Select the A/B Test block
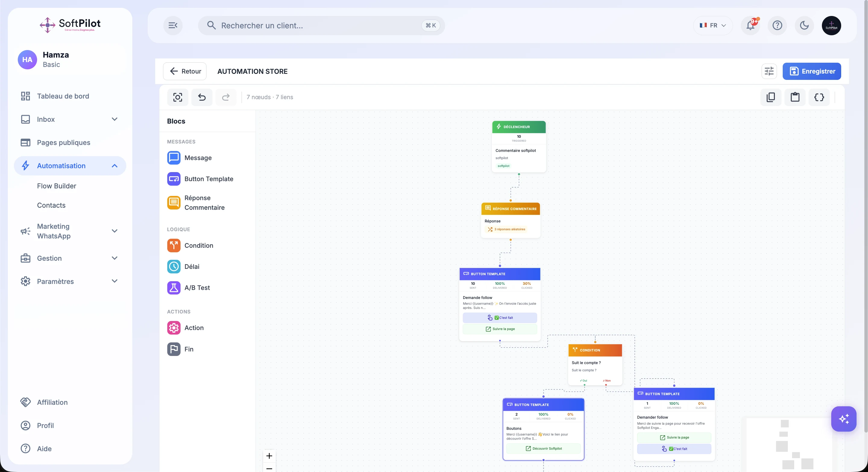The height and width of the screenshot is (472, 868). (x=207, y=288)
